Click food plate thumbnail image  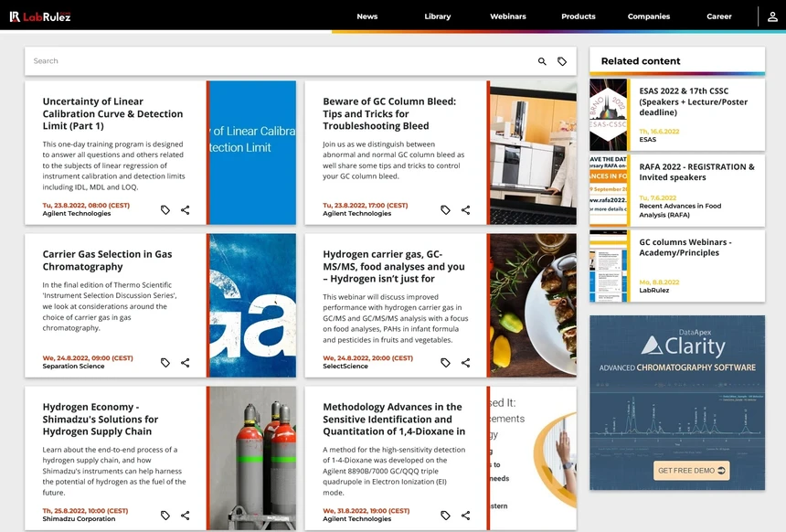pyautogui.click(x=533, y=305)
